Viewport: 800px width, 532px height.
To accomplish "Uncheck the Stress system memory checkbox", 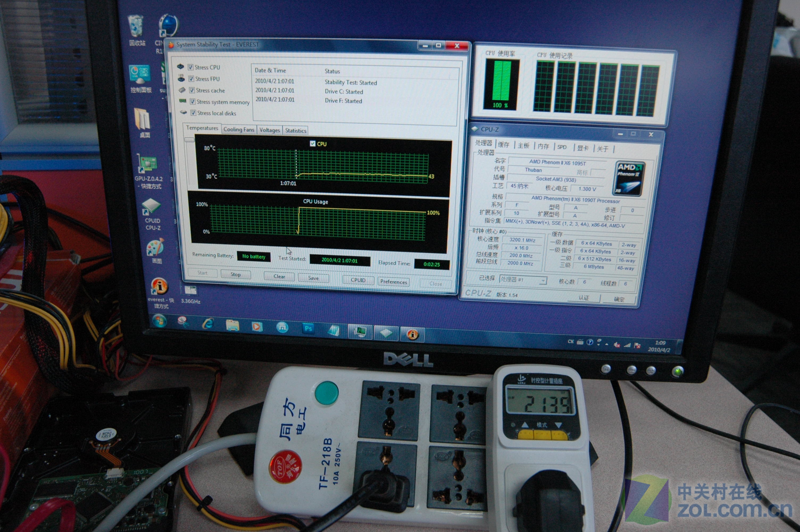I will tap(193, 101).
